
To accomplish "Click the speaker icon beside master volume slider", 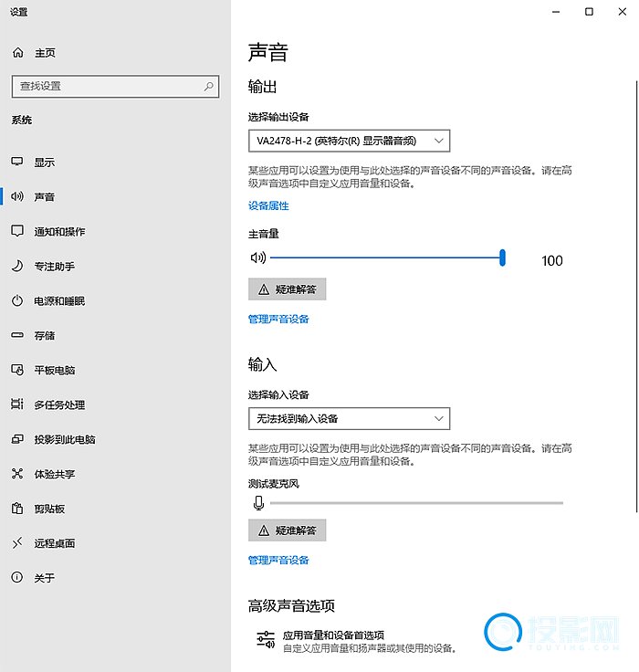I will click(x=257, y=258).
